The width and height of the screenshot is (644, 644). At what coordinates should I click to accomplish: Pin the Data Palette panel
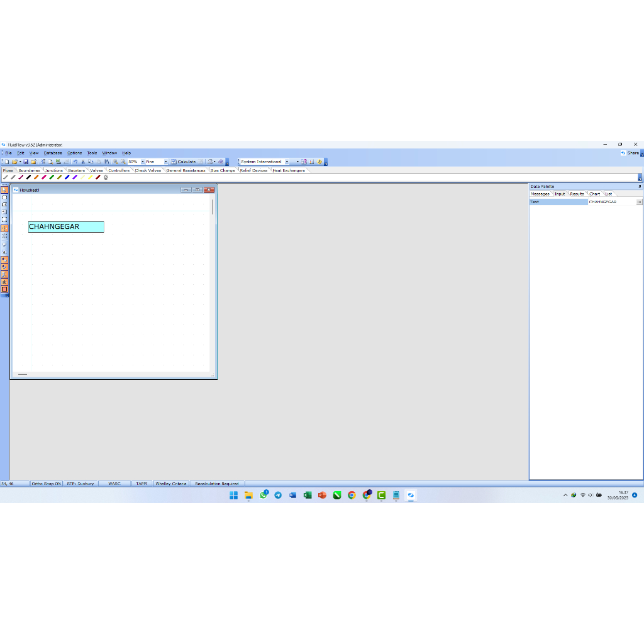pyautogui.click(x=640, y=186)
